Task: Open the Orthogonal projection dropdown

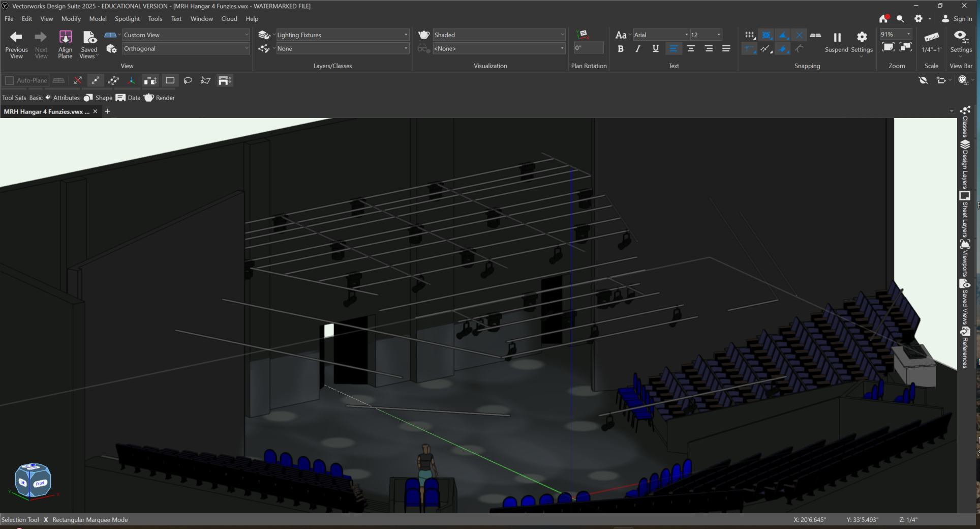Action: click(186, 49)
